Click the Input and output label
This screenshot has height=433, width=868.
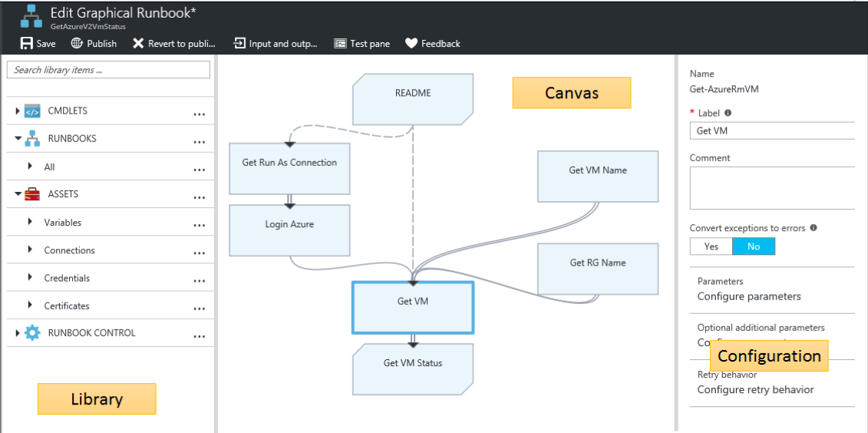(x=283, y=43)
